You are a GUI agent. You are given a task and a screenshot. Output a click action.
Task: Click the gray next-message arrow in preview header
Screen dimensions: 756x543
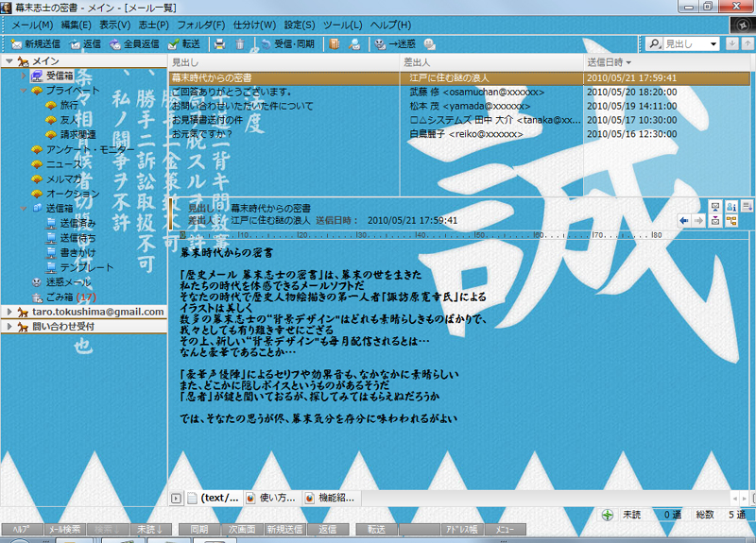698,221
